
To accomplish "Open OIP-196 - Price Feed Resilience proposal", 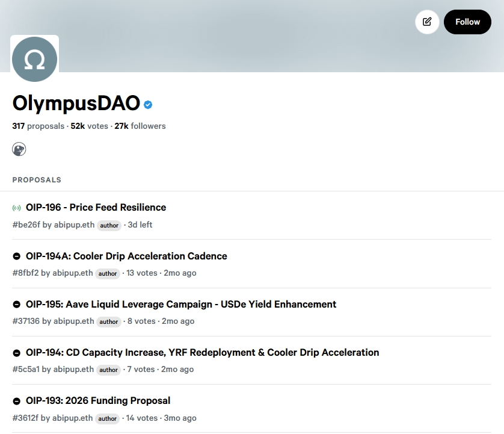I will tap(96, 208).
